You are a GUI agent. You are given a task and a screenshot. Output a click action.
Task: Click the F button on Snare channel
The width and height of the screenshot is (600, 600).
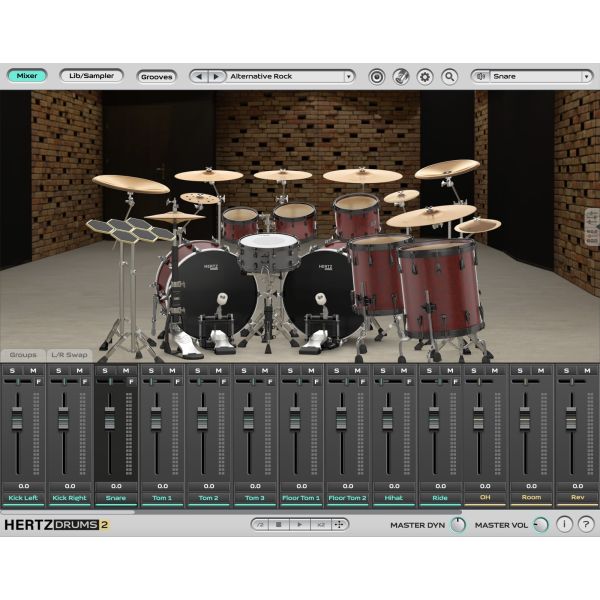click(x=131, y=382)
